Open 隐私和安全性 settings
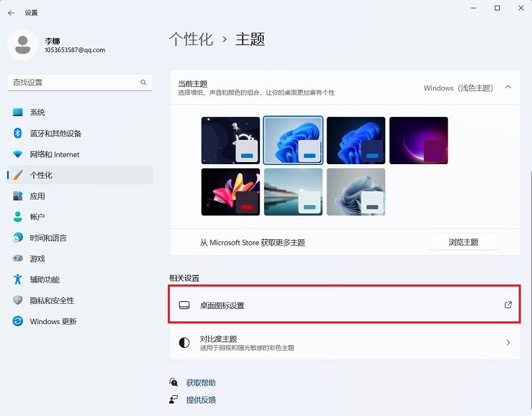The width and height of the screenshot is (532, 416). click(x=80, y=301)
